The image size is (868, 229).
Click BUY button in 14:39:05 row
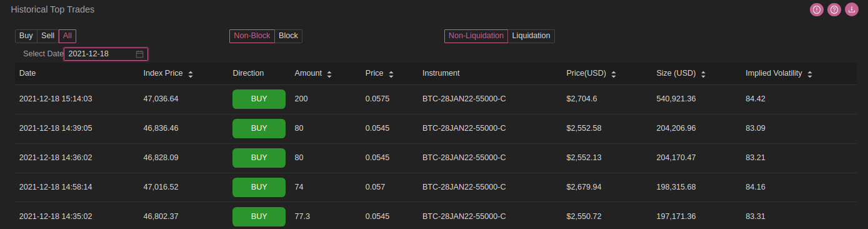pyautogui.click(x=259, y=128)
